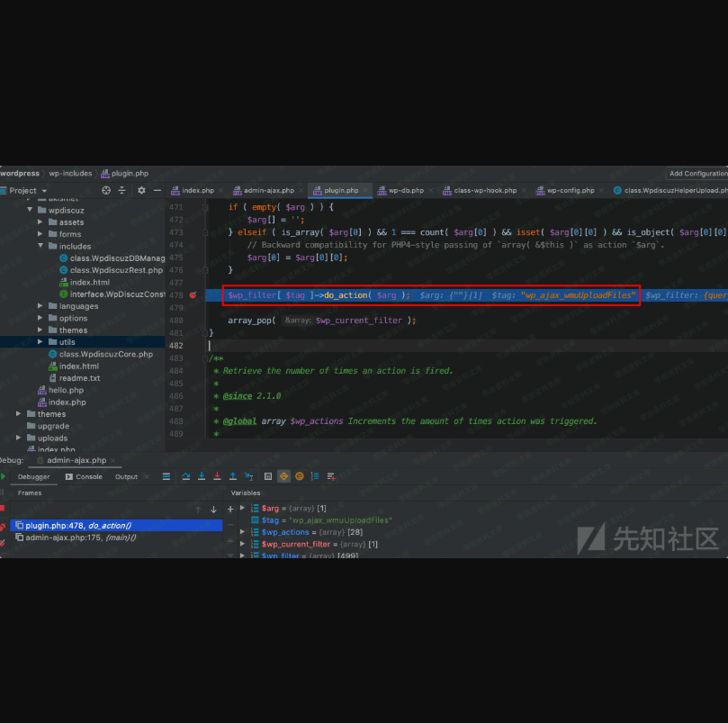Open Project view dropdown
The image size is (728, 723).
[43, 190]
